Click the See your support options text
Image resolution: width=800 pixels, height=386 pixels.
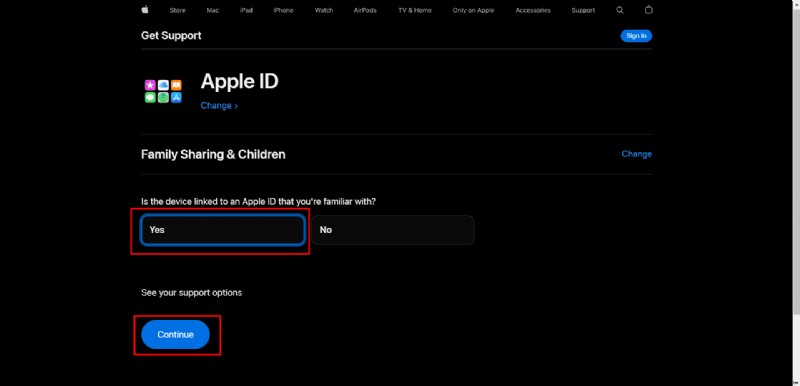tap(191, 293)
